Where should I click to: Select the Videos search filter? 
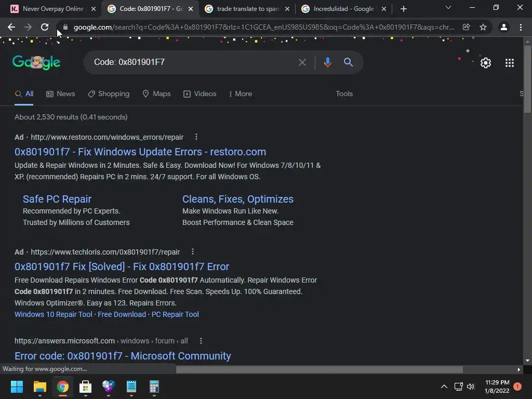click(200, 94)
